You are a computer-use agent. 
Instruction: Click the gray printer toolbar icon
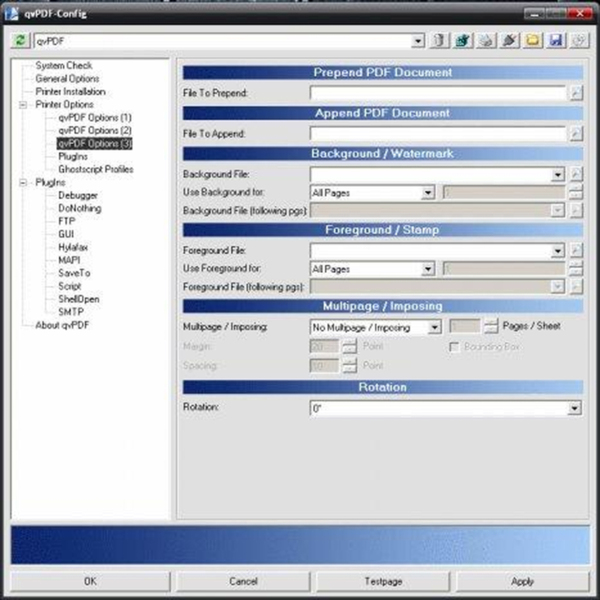(x=486, y=40)
